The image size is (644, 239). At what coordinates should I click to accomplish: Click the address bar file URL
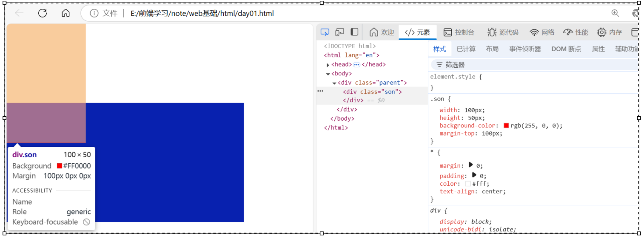[202, 14]
